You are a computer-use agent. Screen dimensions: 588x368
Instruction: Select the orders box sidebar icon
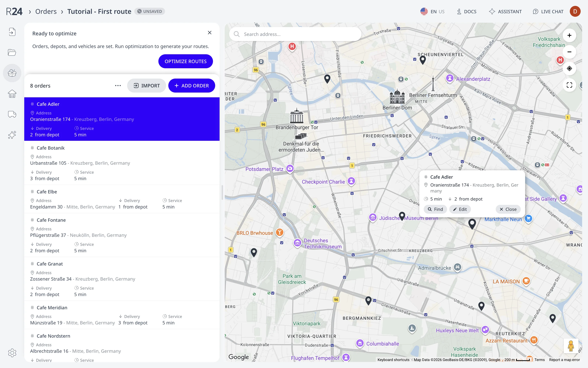click(x=12, y=73)
